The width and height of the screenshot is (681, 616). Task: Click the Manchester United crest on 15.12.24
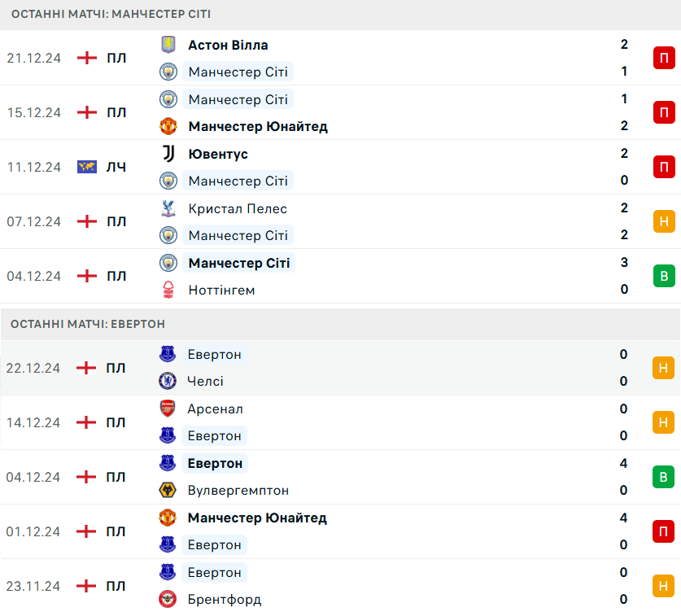[x=168, y=126]
